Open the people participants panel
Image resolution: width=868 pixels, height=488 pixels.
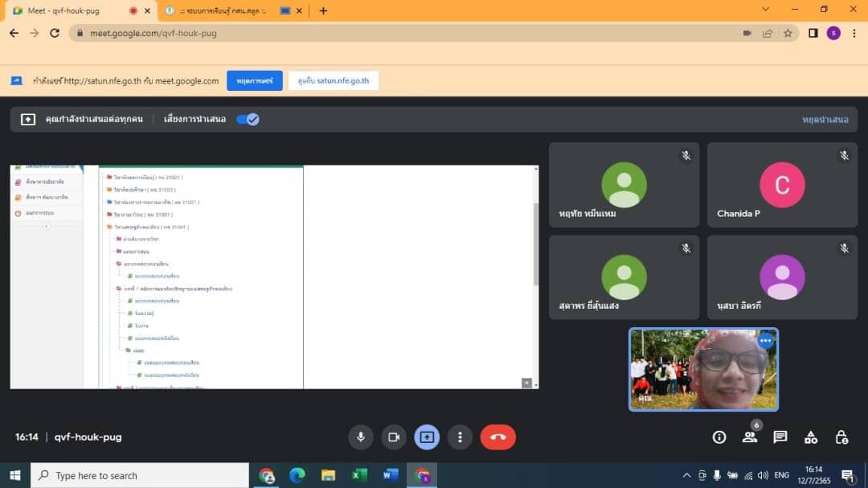pyautogui.click(x=750, y=437)
